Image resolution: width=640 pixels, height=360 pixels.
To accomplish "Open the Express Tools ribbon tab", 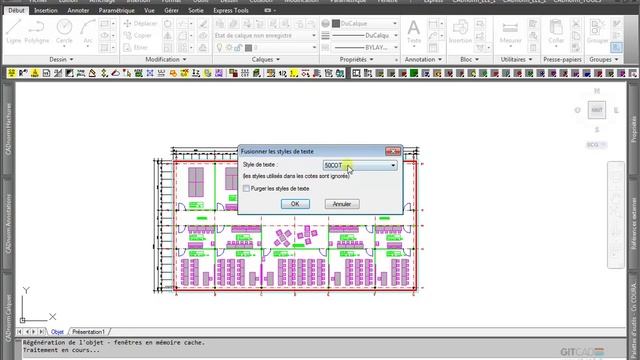I will pos(231,10).
